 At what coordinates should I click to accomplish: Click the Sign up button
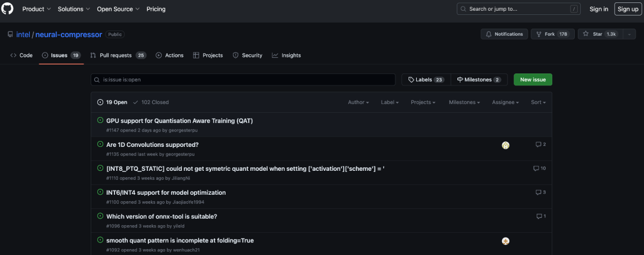(628, 9)
